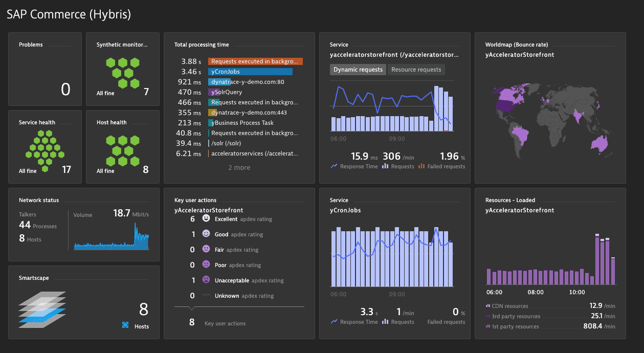The width and height of the screenshot is (644, 353).
Task: Select the Dynamic requests tab
Action: tap(358, 69)
